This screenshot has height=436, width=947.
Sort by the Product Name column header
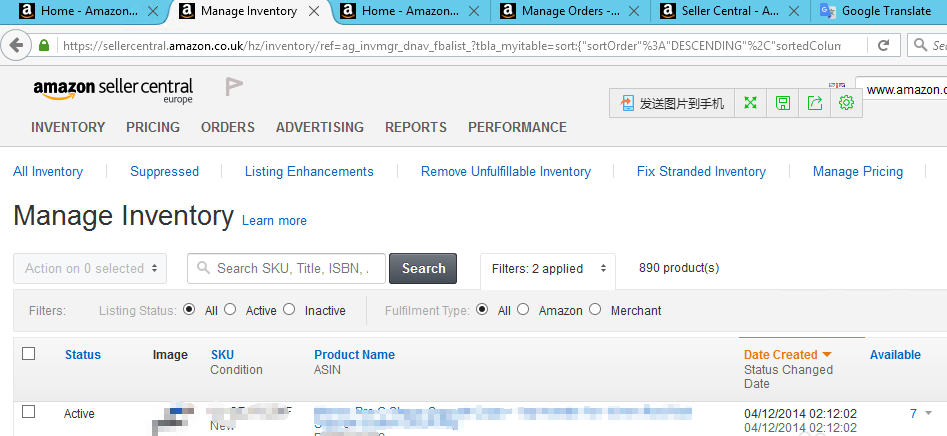tap(355, 355)
